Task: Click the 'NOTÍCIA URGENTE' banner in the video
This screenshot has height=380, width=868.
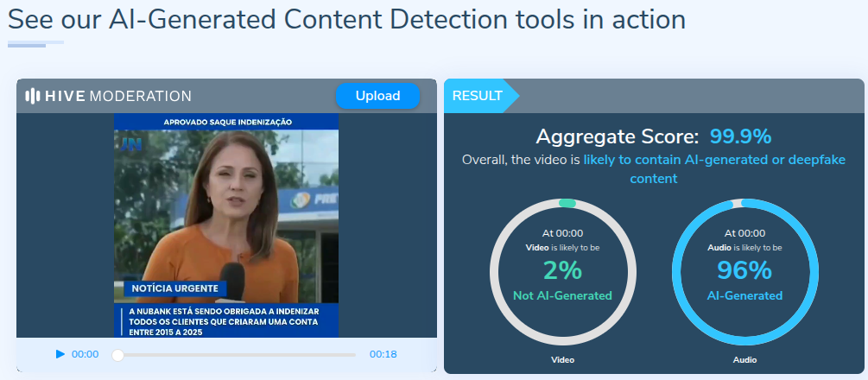Action: coord(175,288)
